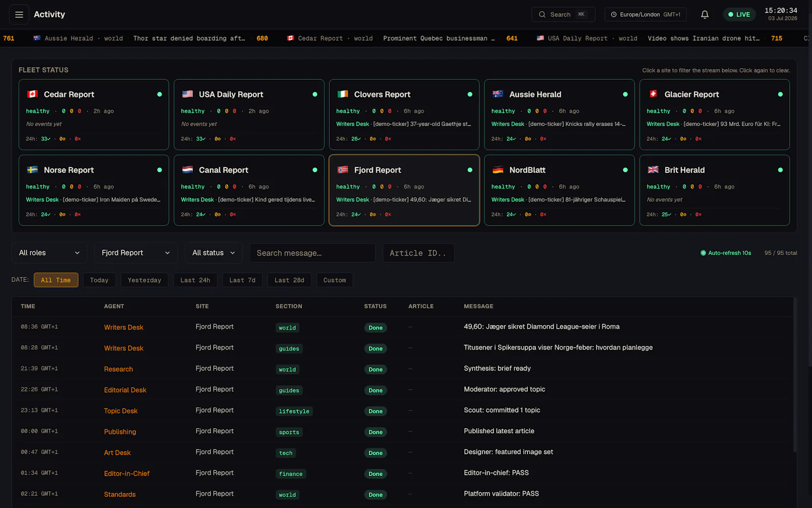This screenshot has height=508, width=812.
Task: Filter stream by Norse Report card
Action: [x=94, y=190]
